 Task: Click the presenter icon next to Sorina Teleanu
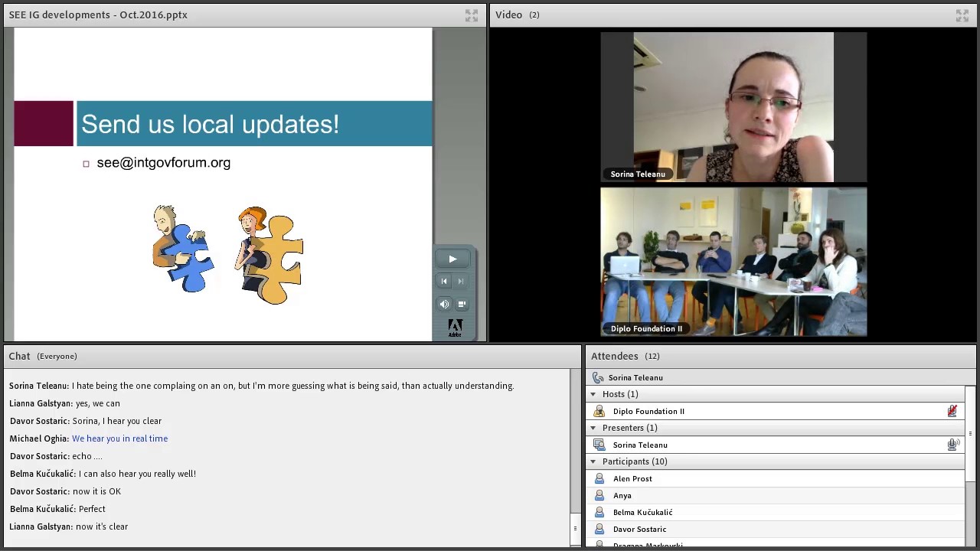tap(599, 445)
